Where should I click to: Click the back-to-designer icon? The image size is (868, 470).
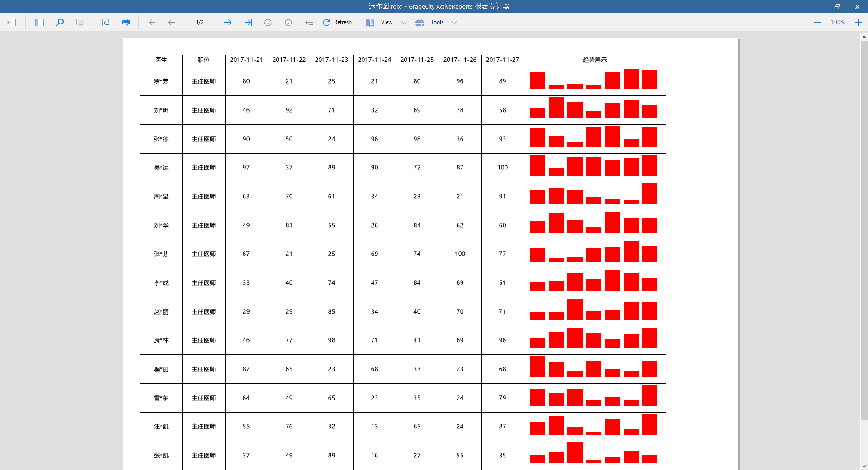tap(12, 22)
